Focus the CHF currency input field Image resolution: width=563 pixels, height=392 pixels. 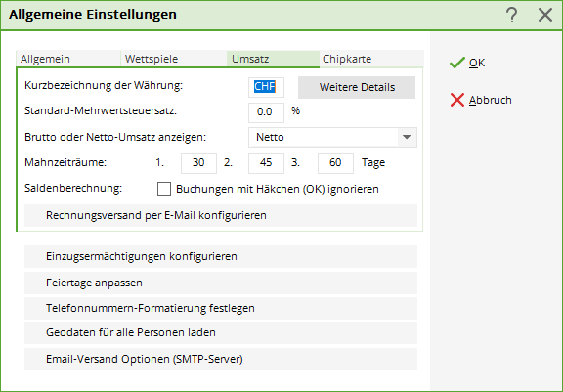tap(266, 87)
